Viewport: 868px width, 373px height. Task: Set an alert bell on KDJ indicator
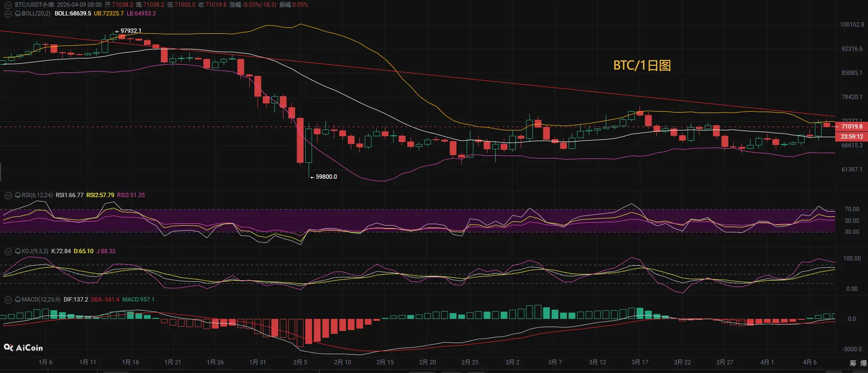click(x=18, y=251)
